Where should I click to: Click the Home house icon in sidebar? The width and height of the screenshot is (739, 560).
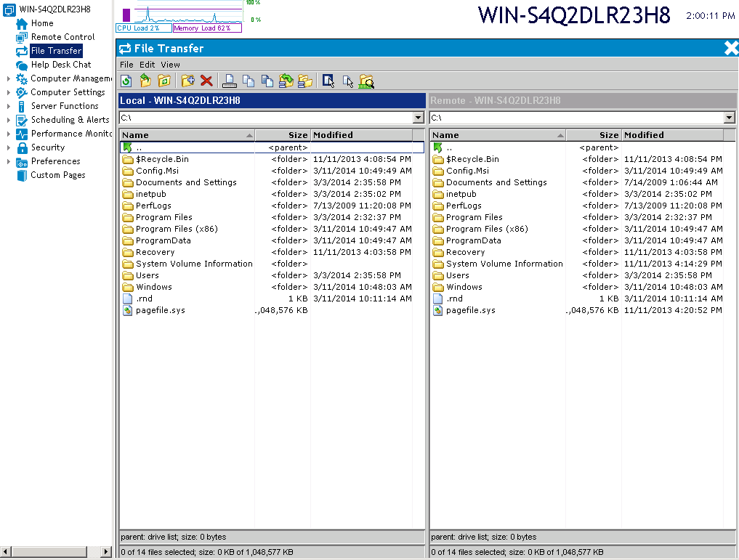point(22,23)
